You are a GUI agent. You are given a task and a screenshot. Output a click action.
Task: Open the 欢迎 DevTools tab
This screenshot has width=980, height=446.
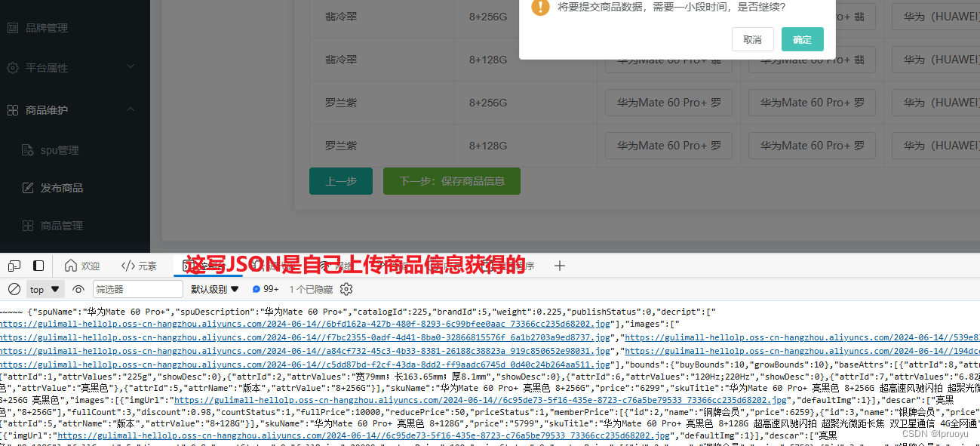coord(82,266)
